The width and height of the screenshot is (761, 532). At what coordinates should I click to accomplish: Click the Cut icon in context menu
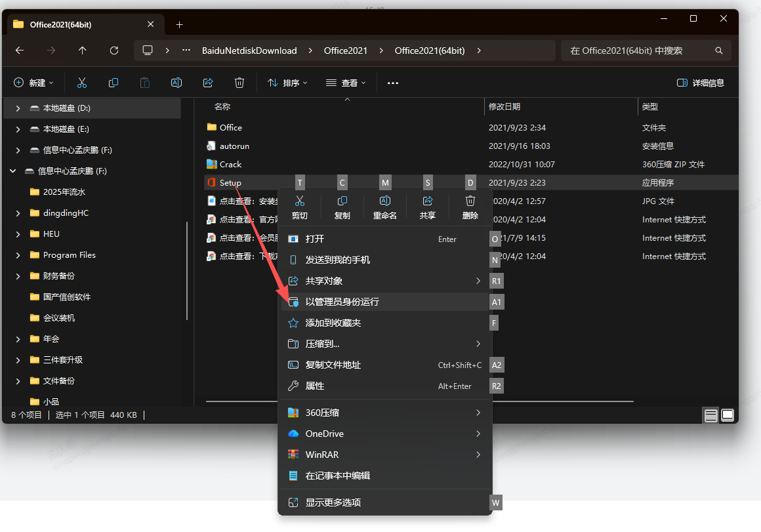pyautogui.click(x=300, y=201)
